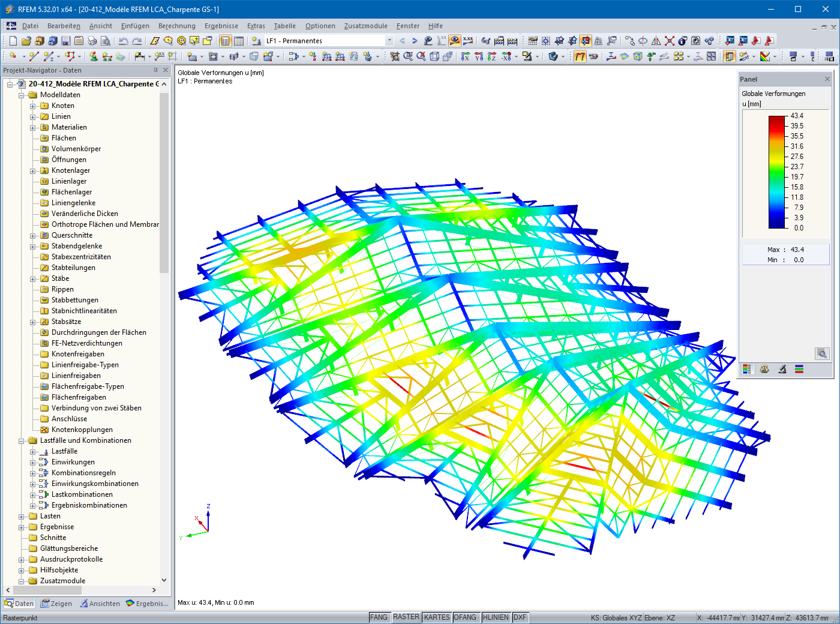The image size is (840, 624).
Task: Switch to the Zeigen navigator tab
Action: [56, 604]
